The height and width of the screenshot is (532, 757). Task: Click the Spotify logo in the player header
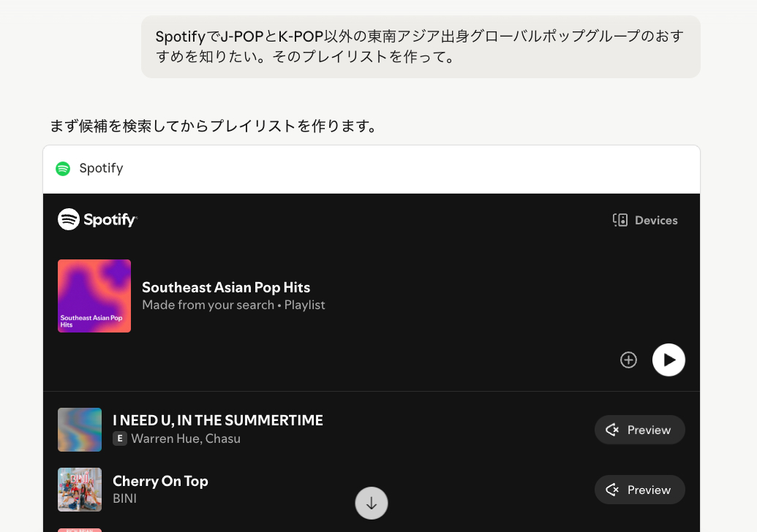tap(97, 219)
